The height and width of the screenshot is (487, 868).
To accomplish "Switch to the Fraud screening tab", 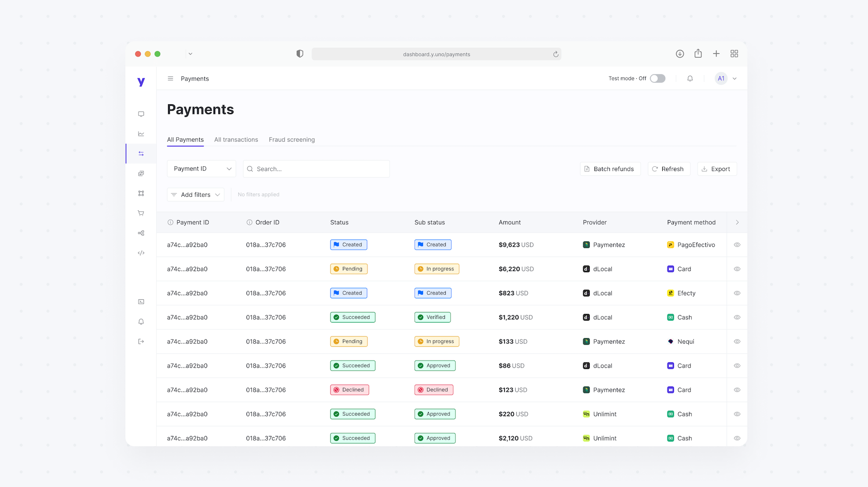I will pos(291,139).
